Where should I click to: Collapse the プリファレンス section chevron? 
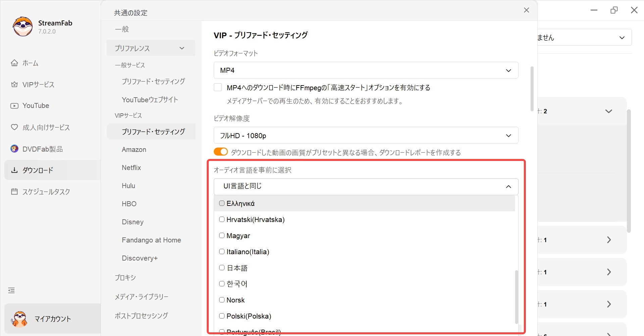click(182, 48)
